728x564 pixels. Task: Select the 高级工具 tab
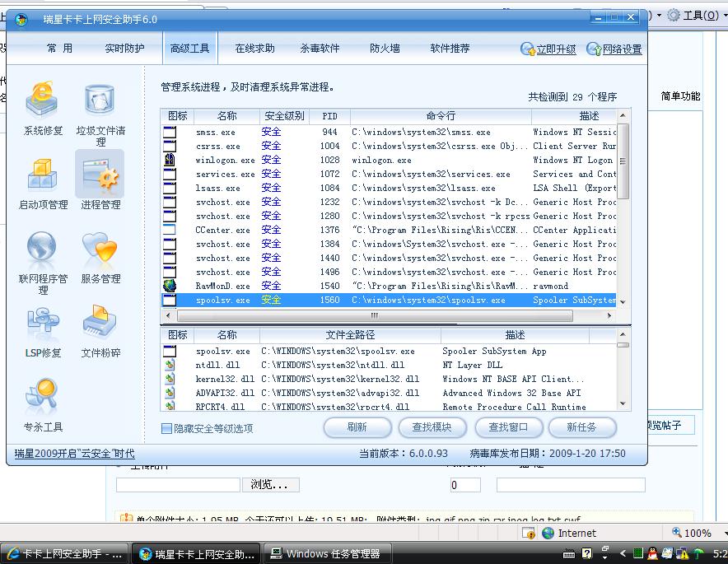(190, 49)
